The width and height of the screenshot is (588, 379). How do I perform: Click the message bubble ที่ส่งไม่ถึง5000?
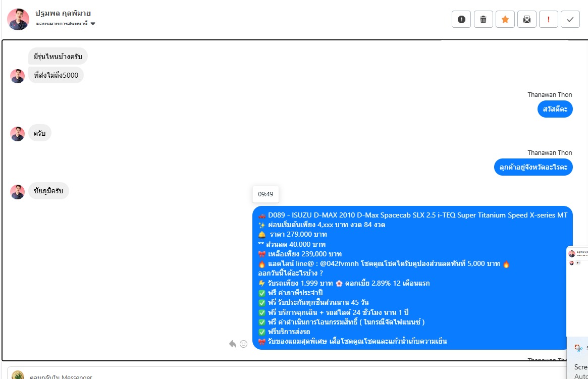[x=56, y=75]
